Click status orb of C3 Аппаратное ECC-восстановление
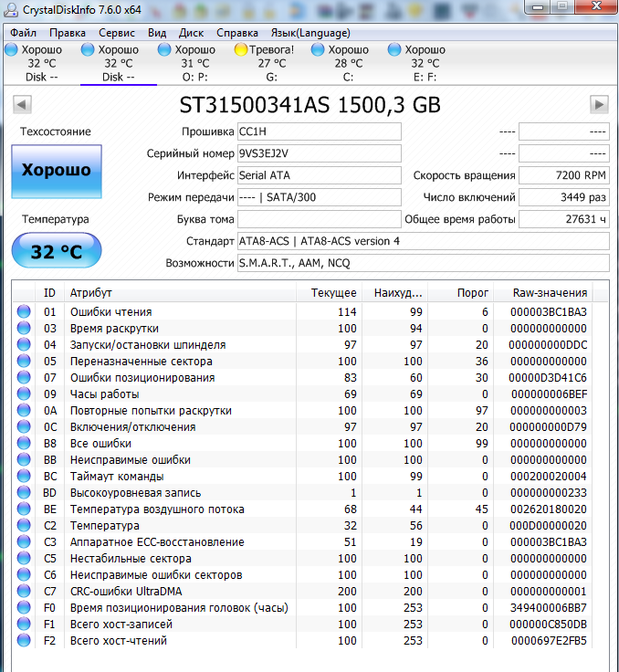This screenshot has height=672, width=619. tap(24, 541)
